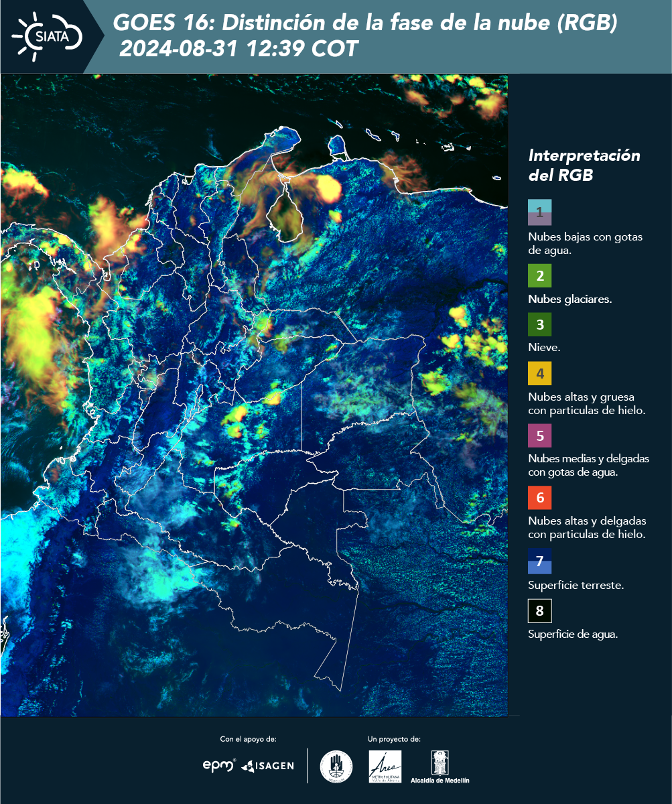672x804 pixels.
Task: Select dark green legend swatch 3
Action: click(x=539, y=325)
